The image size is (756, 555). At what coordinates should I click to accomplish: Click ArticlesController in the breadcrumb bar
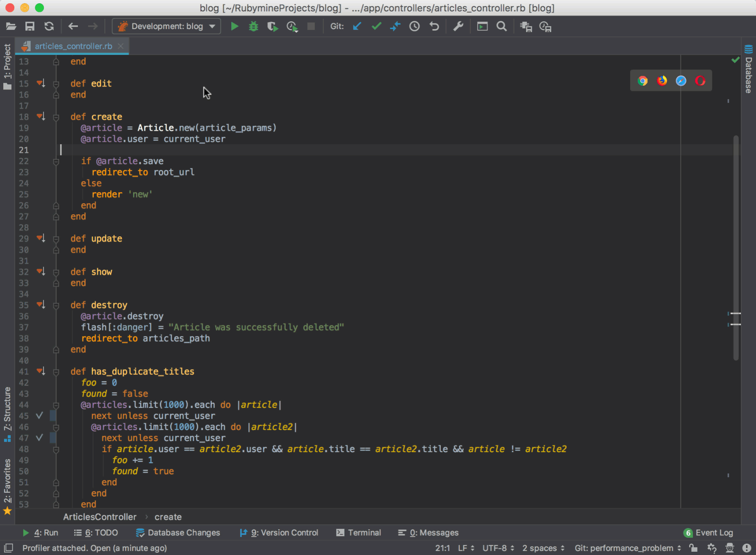pyautogui.click(x=100, y=517)
